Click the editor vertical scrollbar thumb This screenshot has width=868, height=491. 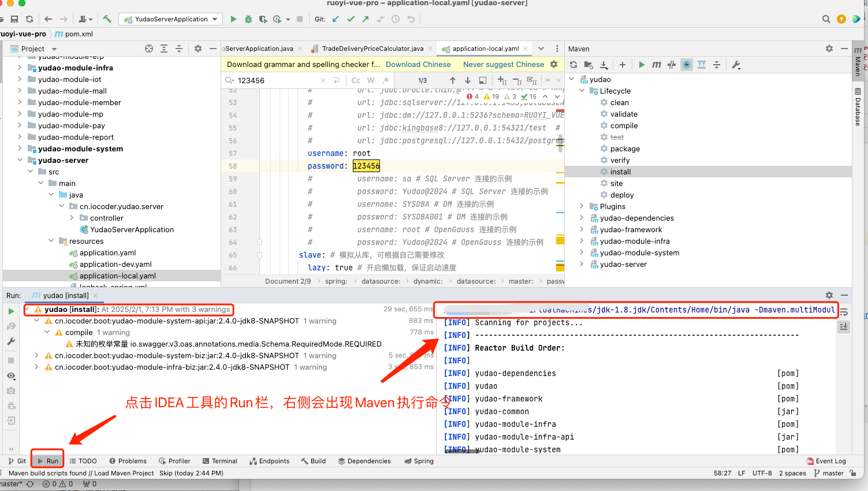coord(560,143)
